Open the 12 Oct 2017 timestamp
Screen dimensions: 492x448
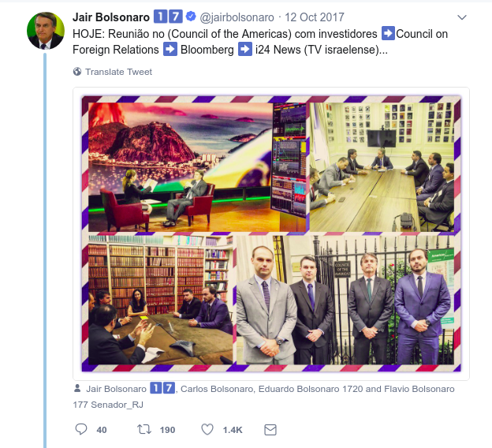315,17
